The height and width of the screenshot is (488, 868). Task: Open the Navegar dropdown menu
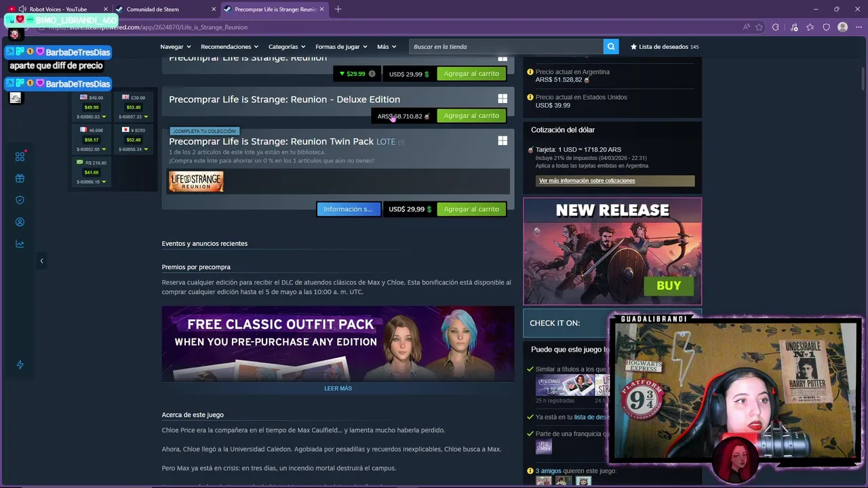click(176, 47)
